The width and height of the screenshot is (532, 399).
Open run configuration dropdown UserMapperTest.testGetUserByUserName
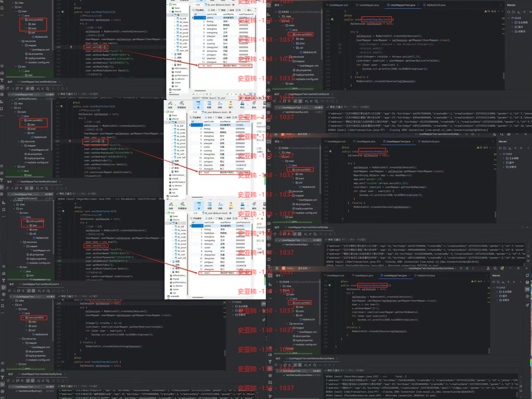tap(432, 268)
